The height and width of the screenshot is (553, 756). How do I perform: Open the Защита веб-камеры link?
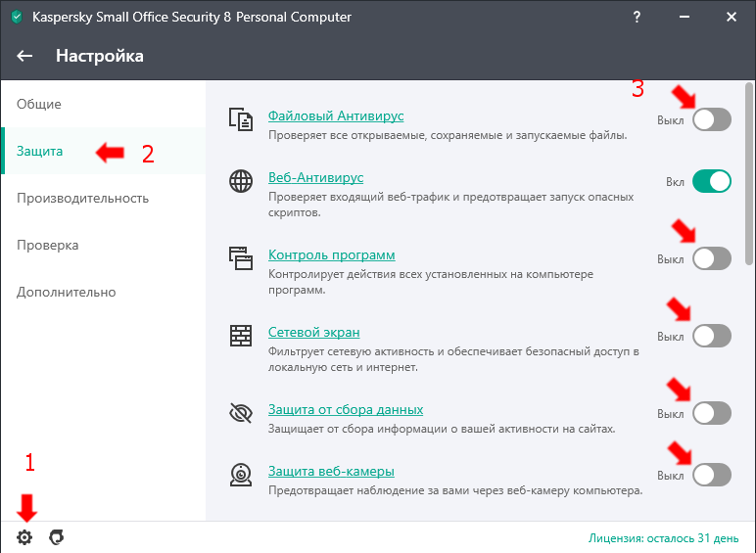pos(331,471)
